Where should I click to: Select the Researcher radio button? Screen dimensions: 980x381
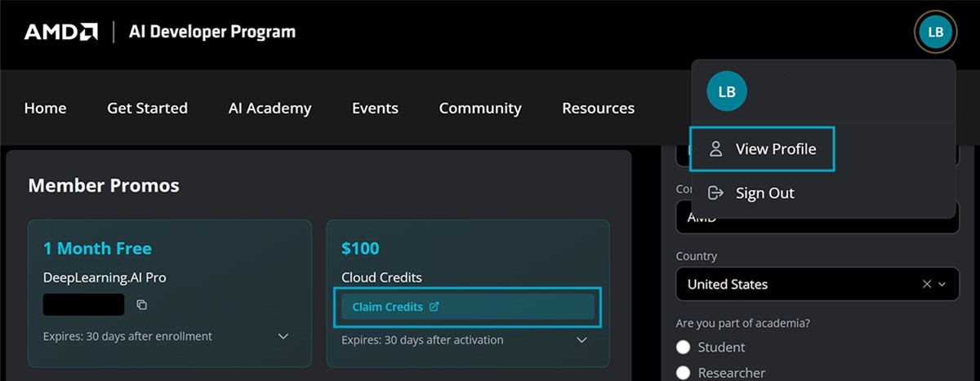tap(684, 373)
